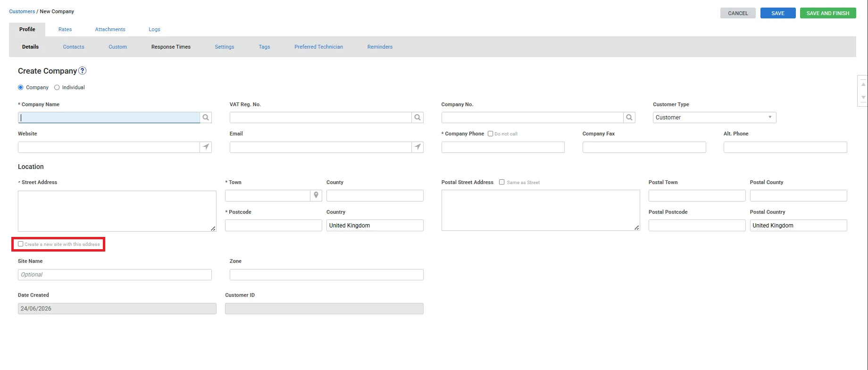The image size is (868, 370).
Task: Click the Postal Country field
Action: point(799,225)
